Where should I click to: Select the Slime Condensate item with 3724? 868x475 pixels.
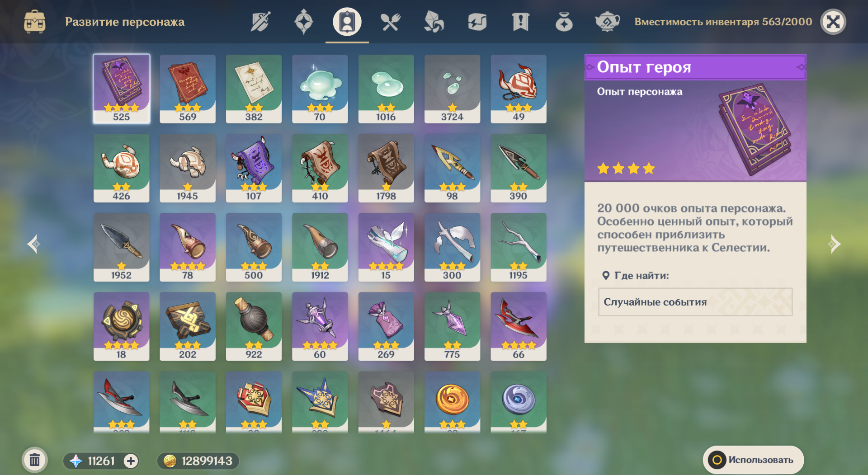(452, 89)
